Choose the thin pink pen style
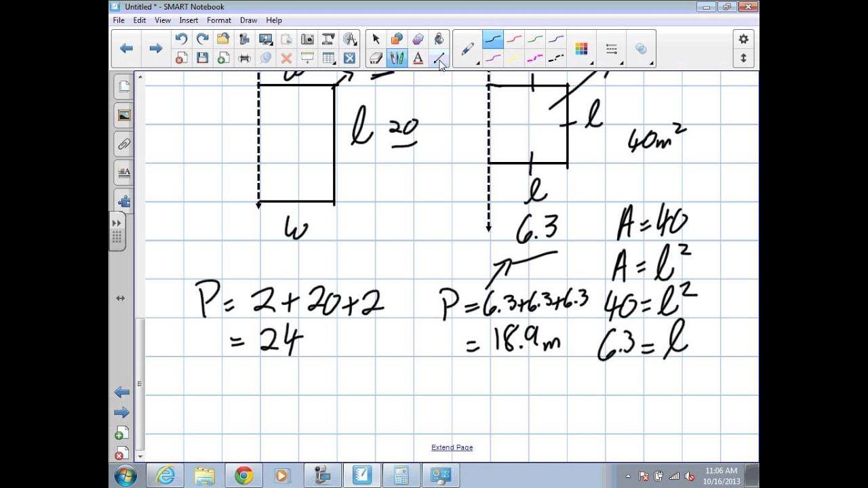Image resolution: width=868 pixels, height=488 pixels. tap(493, 58)
